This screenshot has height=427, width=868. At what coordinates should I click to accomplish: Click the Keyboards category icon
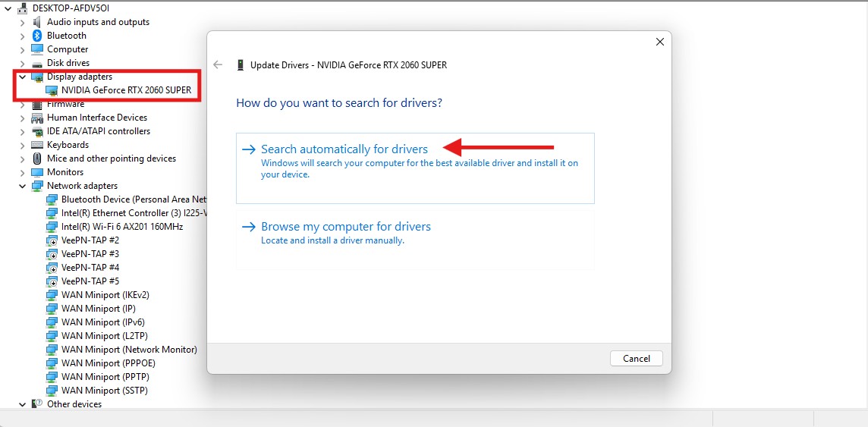pos(37,145)
